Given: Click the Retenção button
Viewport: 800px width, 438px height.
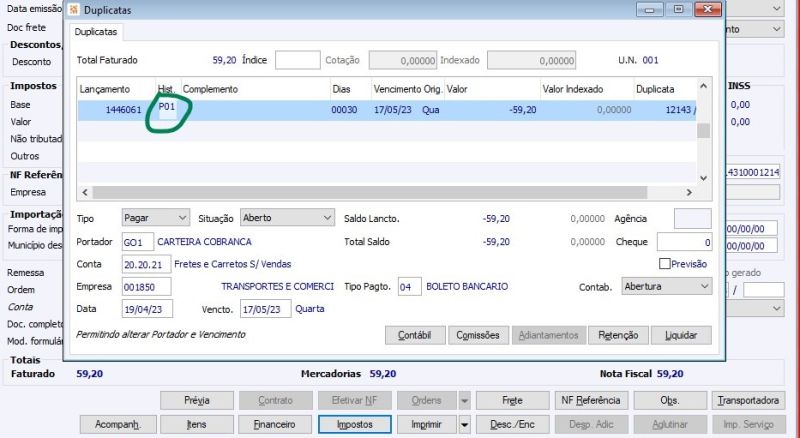Looking at the screenshot, I should pyautogui.click(x=618, y=335).
